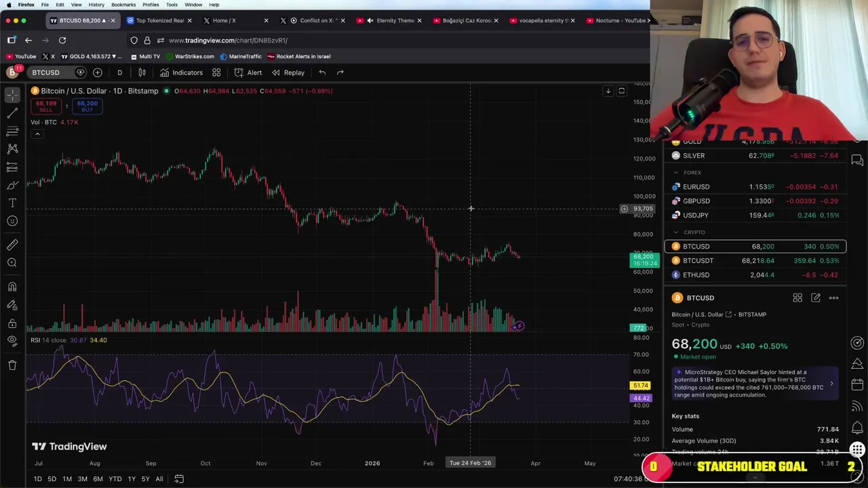The height and width of the screenshot is (488, 868).
Task: Open the details panel grid layout icon
Action: pos(797,298)
